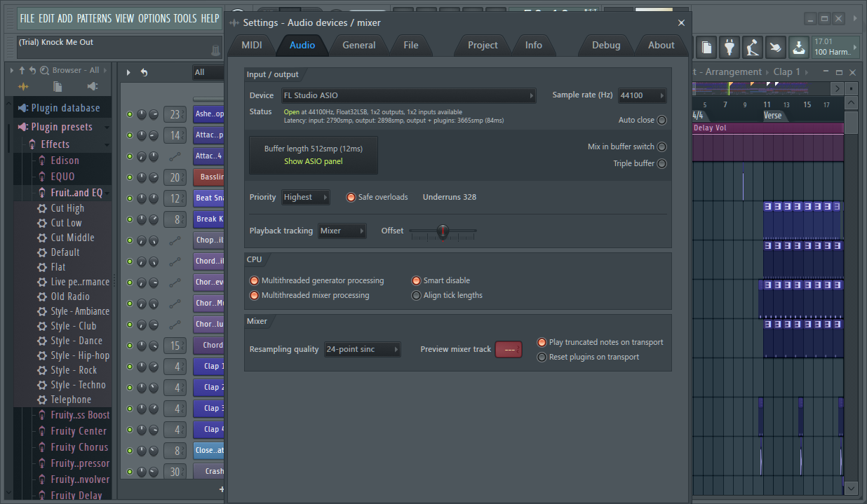The height and width of the screenshot is (504, 867).
Task: Click the gear icon beside Old Radio
Action: [42, 297]
